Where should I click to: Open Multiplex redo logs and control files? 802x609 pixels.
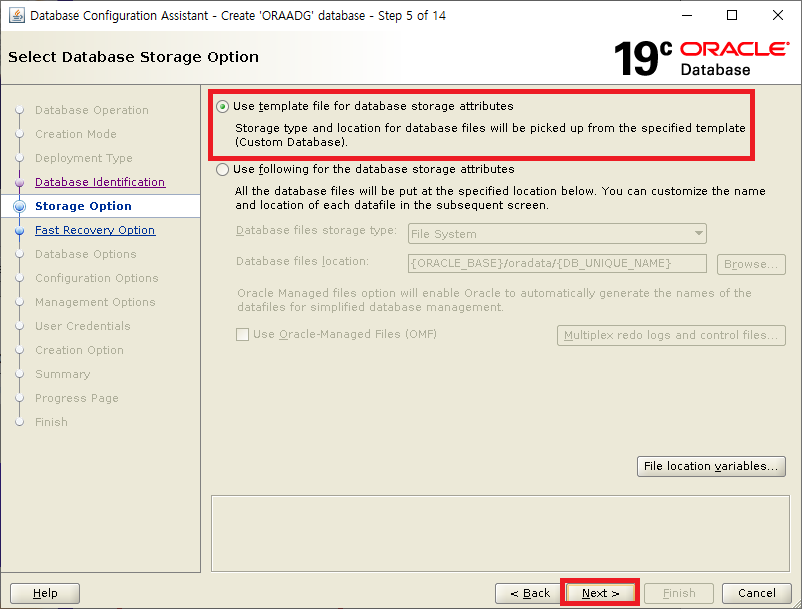coord(671,335)
